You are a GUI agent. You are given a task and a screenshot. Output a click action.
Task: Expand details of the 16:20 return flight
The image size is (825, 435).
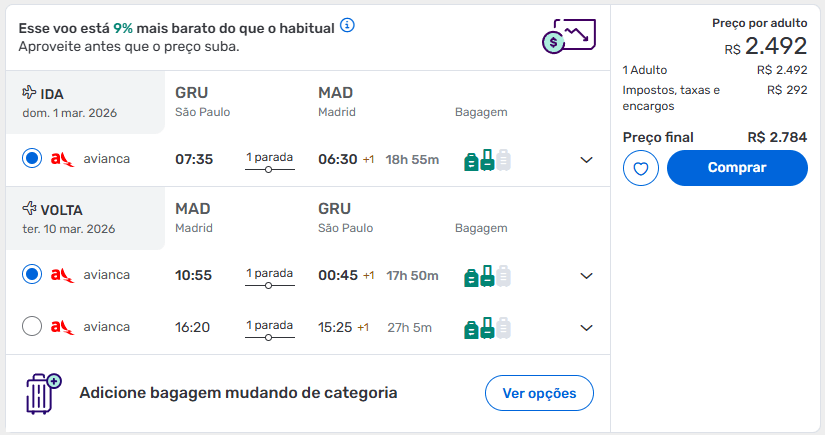pyautogui.click(x=586, y=328)
